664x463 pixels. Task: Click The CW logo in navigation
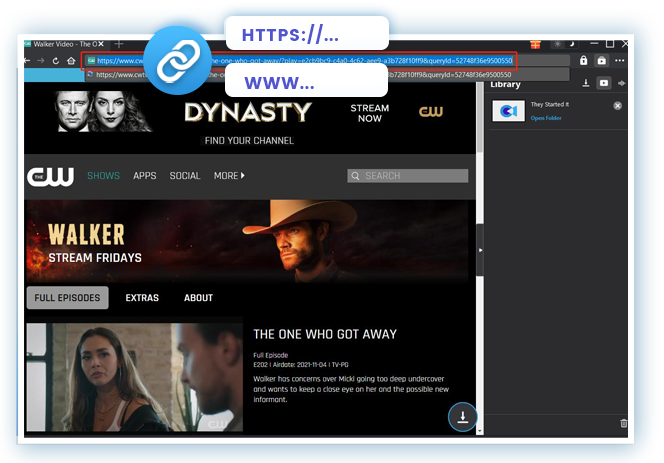tap(51, 176)
